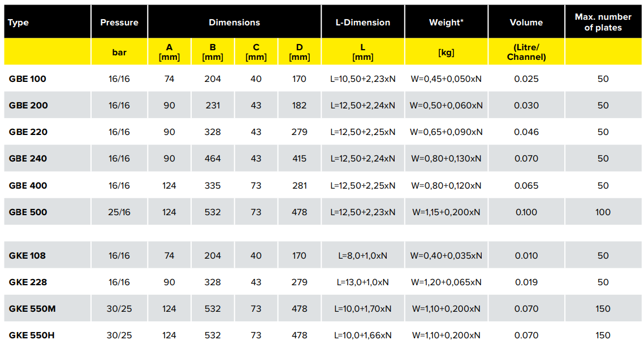The width and height of the screenshot is (644, 353).
Task: Select the "W=0,50+0,060xN" weight formula
Action: pos(446,106)
